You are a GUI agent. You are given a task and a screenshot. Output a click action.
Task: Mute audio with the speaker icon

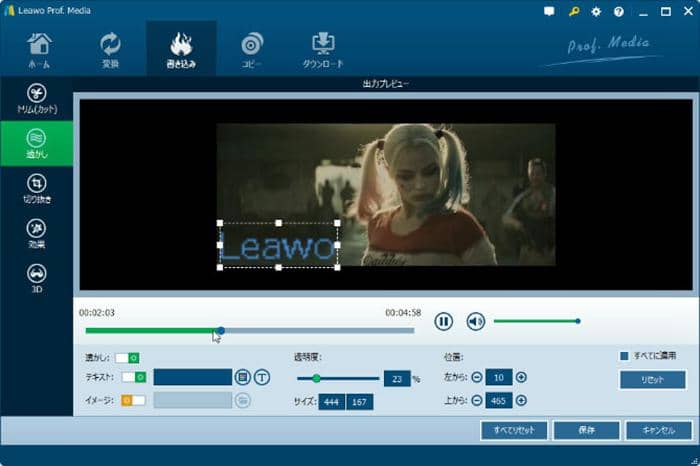coord(475,321)
